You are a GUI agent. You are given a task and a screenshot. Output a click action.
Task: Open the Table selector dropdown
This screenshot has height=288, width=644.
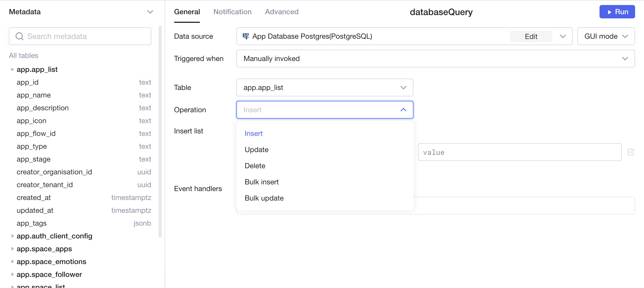coord(325,87)
